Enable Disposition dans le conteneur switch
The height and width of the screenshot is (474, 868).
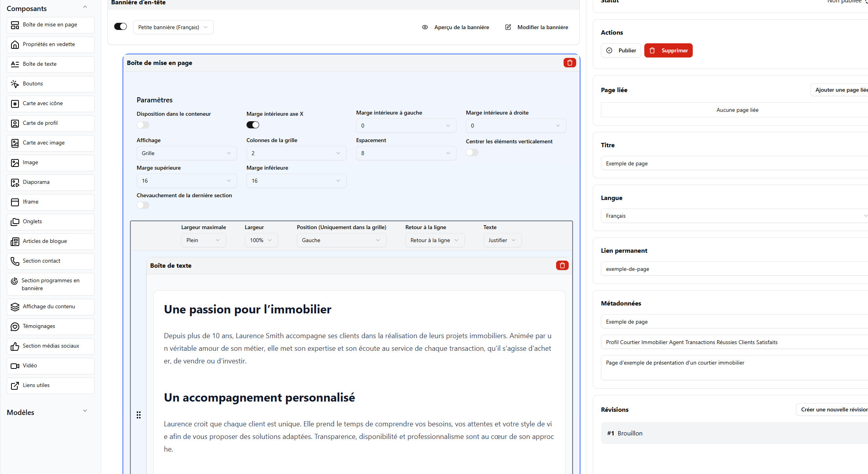click(143, 125)
